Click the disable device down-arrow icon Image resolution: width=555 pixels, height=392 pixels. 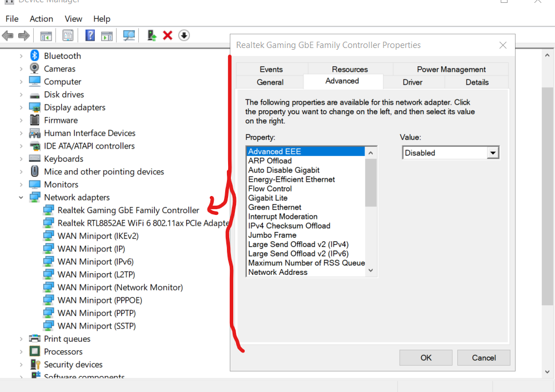[x=184, y=35]
